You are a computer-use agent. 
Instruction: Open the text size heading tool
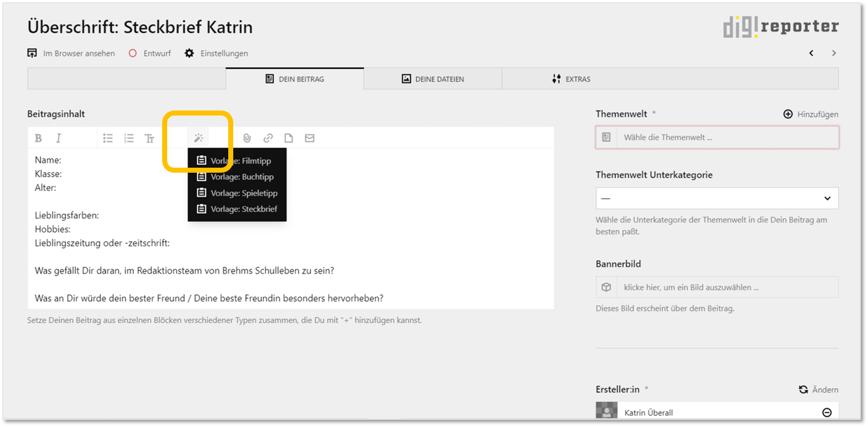149,138
